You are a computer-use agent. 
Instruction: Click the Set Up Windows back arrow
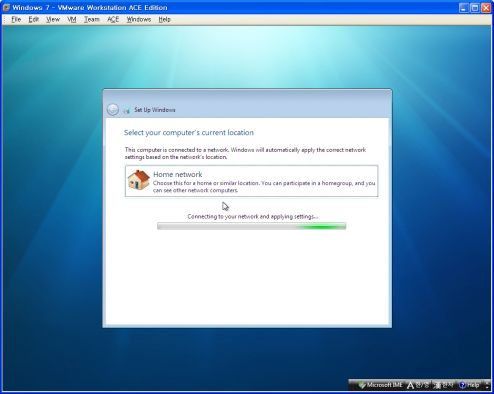[x=113, y=110]
